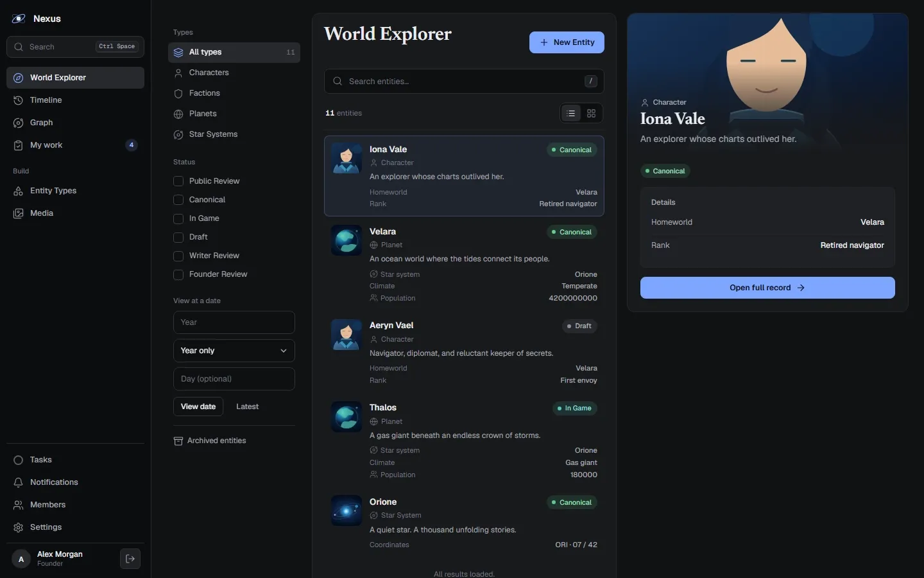Select the Velara planet thumbnail
Image resolution: width=924 pixels, height=578 pixels.
click(x=346, y=240)
